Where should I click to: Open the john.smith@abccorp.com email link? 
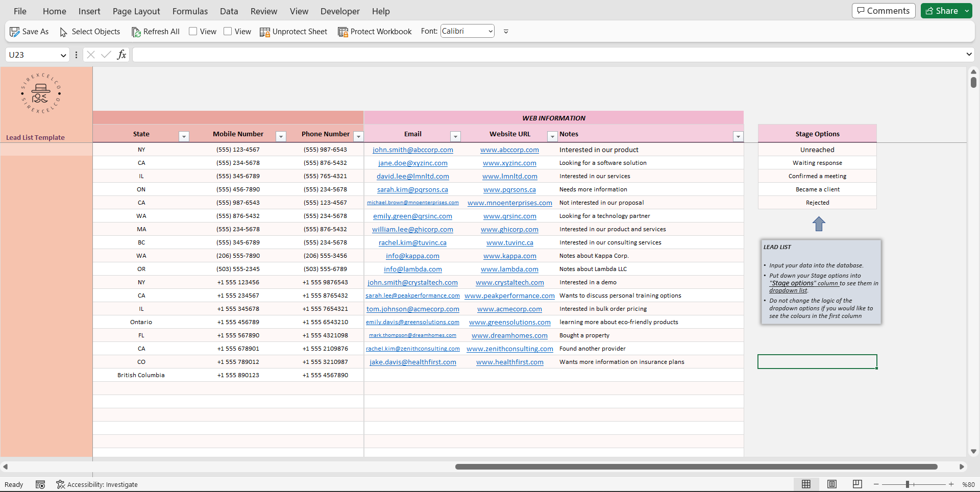(412, 150)
